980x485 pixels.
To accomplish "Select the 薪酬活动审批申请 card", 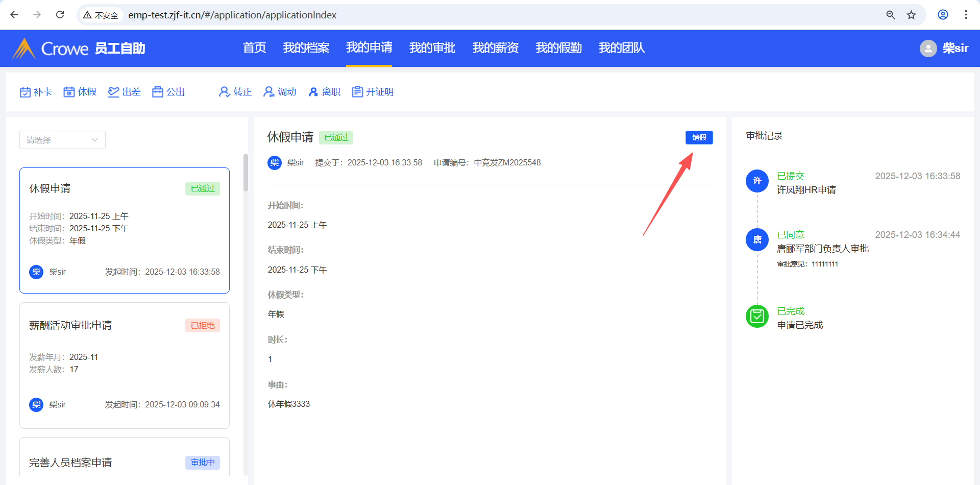I will pyautogui.click(x=124, y=365).
